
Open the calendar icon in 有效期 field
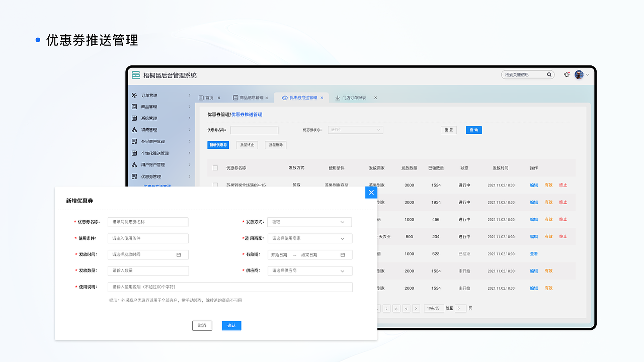click(343, 255)
